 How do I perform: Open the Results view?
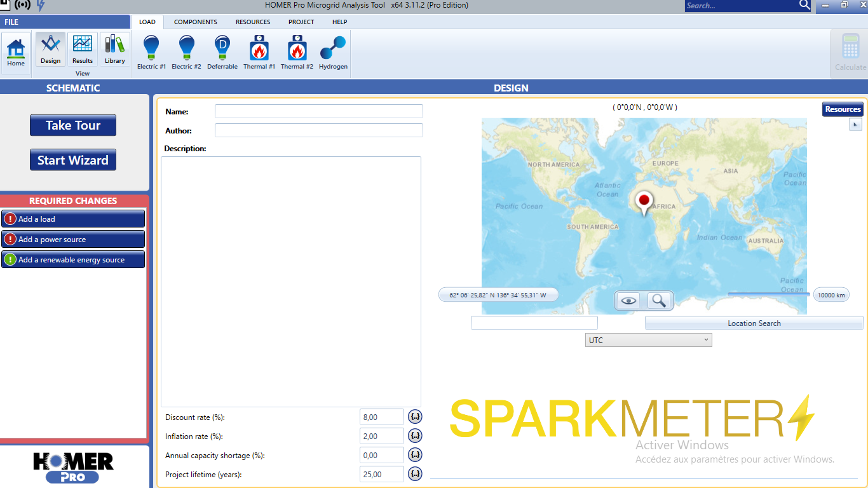tap(83, 50)
